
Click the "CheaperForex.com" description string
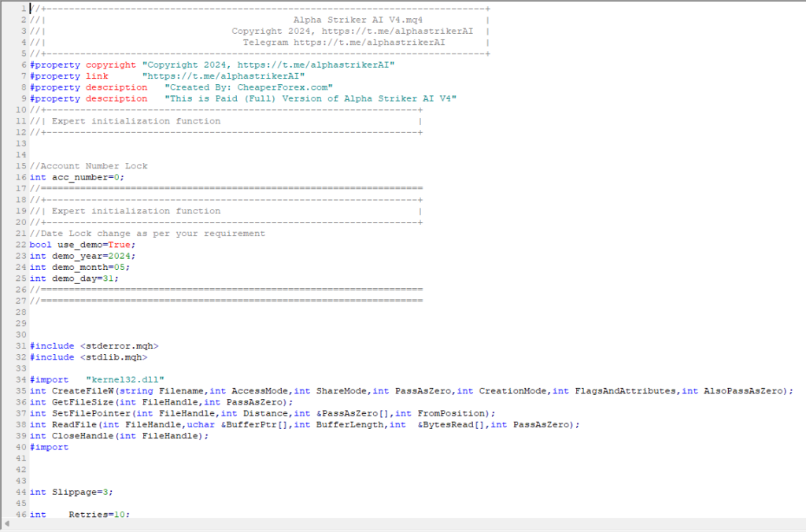coord(249,87)
